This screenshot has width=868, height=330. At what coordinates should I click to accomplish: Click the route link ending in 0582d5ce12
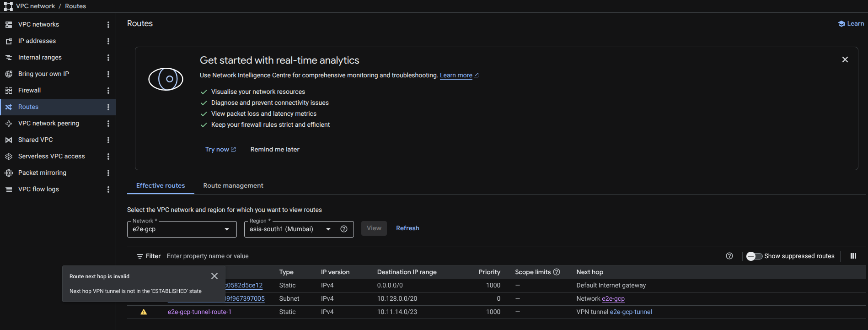[244, 286]
